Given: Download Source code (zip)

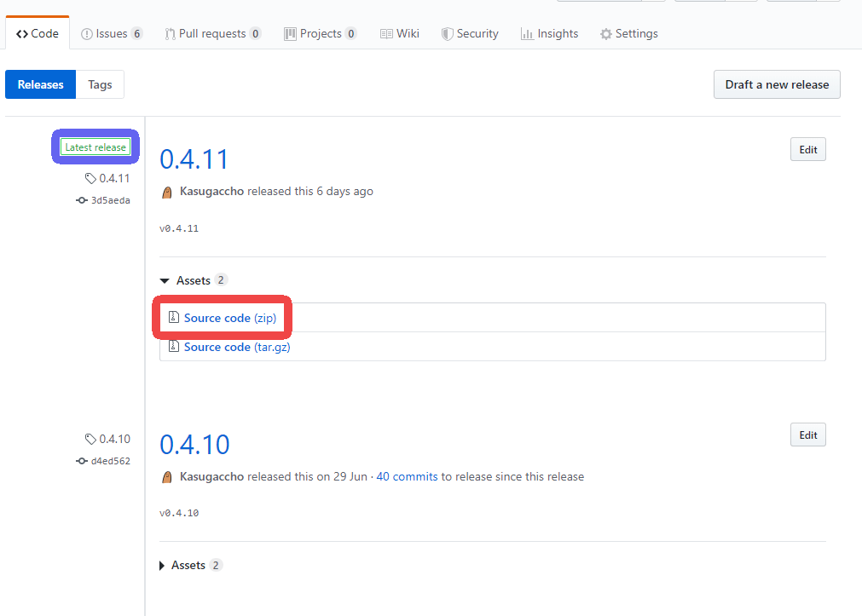Looking at the screenshot, I should point(229,318).
